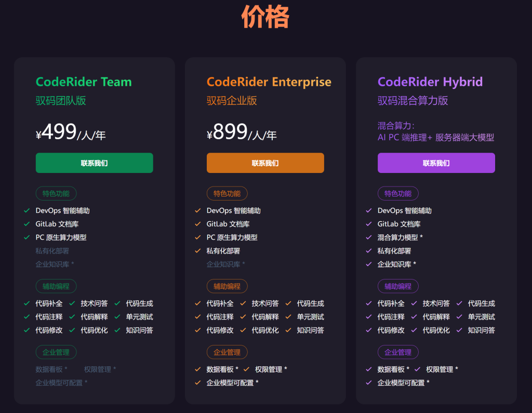Viewport: 532px width, 413px height.
Task: Click the 驭码企业版 subtitle
Action: [x=232, y=100]
